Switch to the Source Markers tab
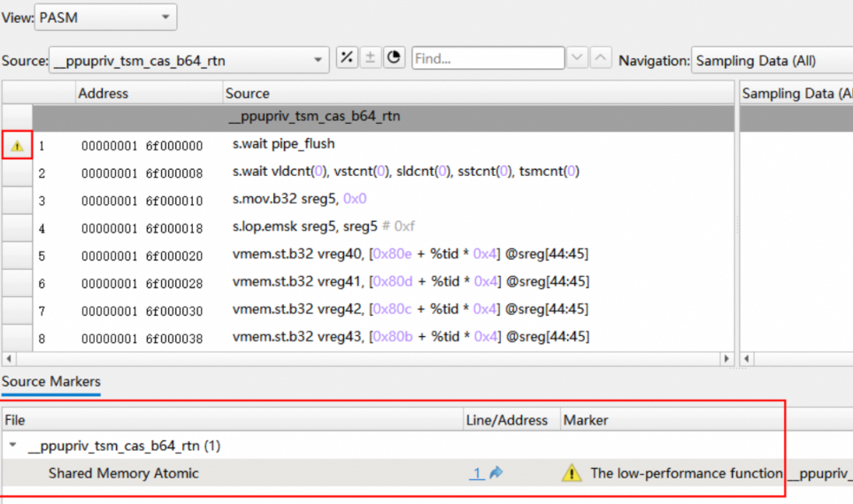This screenshot has height=504, width=853. [x=51, y=382]
